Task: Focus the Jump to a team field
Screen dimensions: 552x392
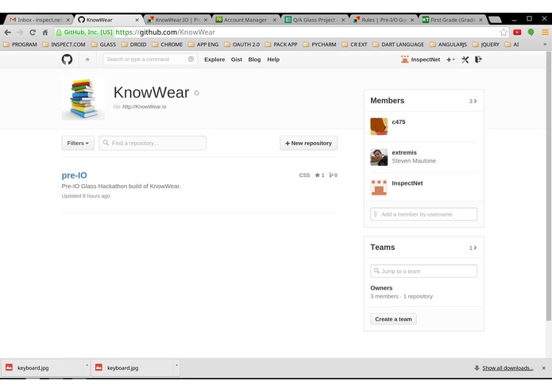Action: click(x=423, y=271)
